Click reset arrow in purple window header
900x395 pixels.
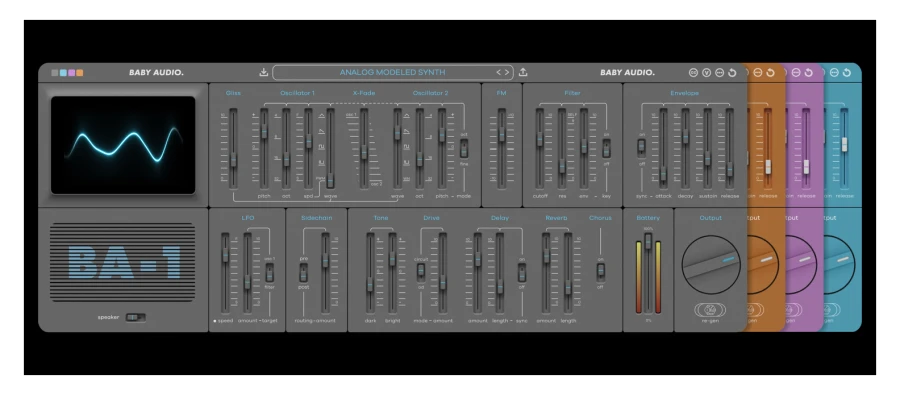click(809, 73)
